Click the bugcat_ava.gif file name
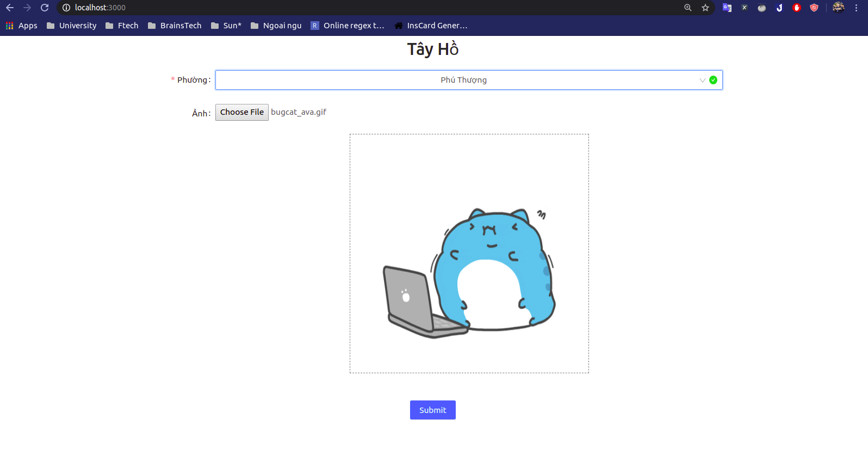Image resolution: width=868 pixels, height=469 pixels. point(299,112)
